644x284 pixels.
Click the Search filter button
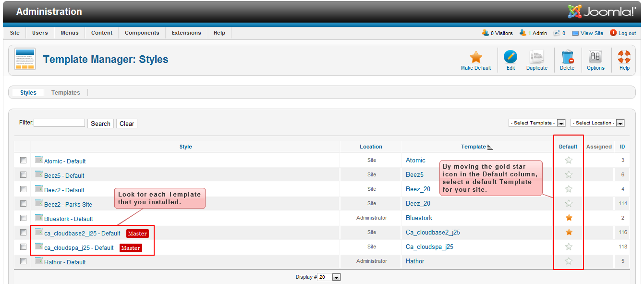click(x=100, y=123)
